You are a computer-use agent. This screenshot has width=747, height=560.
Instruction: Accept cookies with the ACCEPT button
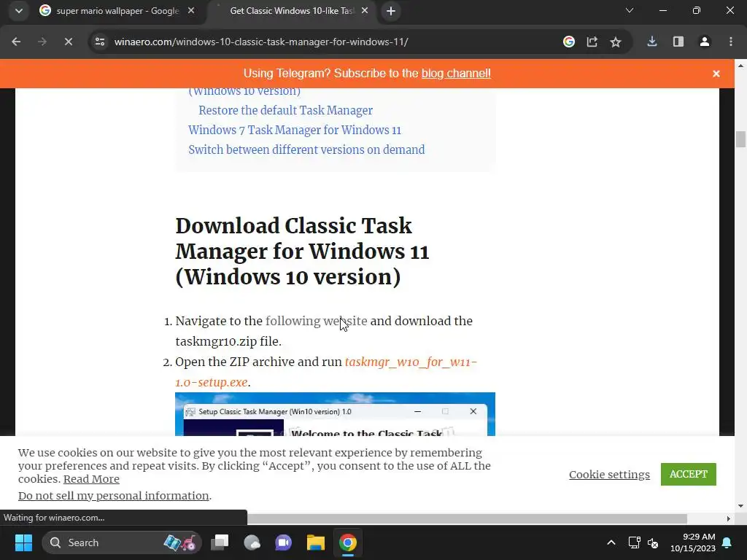(689, 474)
